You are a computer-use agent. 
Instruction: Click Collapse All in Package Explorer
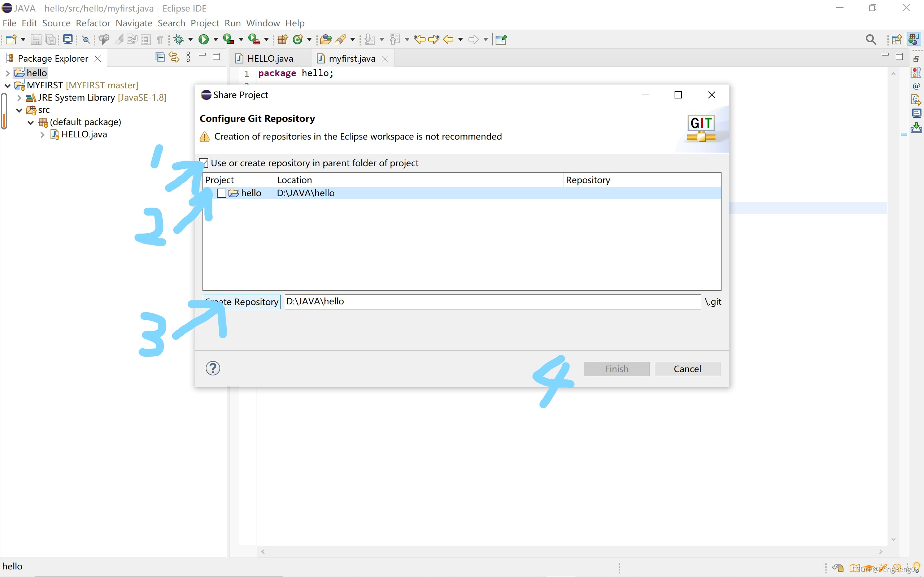pos(160,57)
